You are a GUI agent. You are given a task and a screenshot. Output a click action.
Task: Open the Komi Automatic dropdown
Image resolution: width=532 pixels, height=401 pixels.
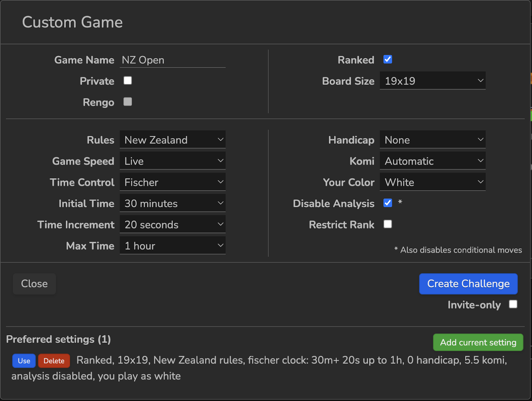[432, 161]
